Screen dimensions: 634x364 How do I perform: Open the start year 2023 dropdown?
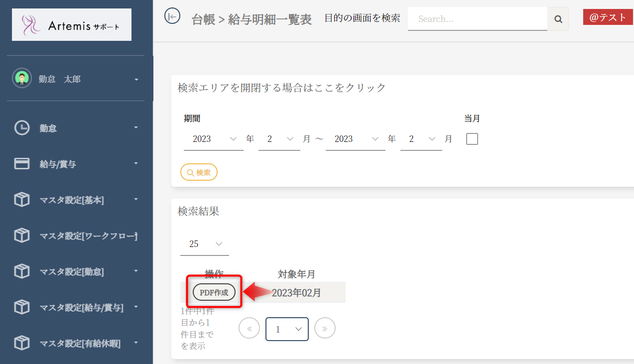213,139
